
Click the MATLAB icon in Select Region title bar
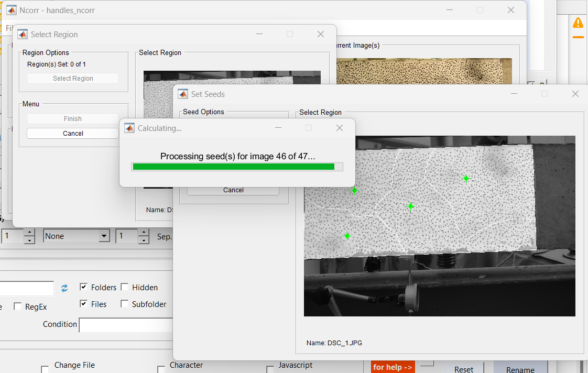(x=23, y=34)
